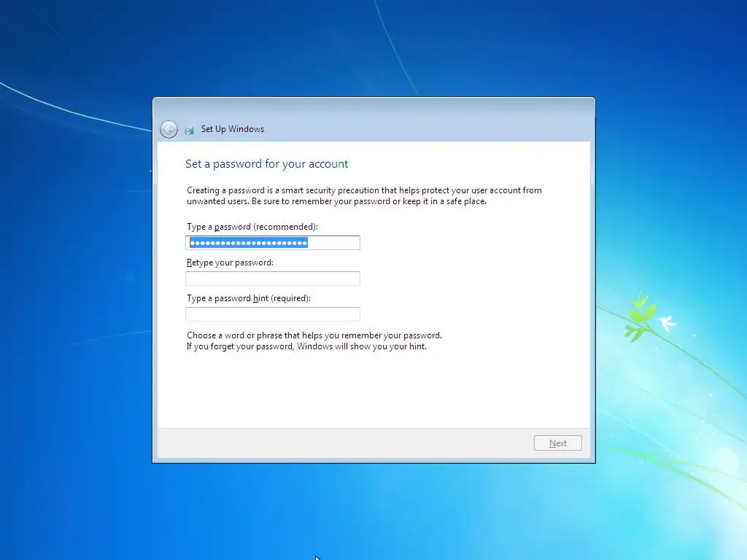Click the 'Creating a password is a smart' paragraph
Viewport: 747px width, 560px height.
coord(365,195)
